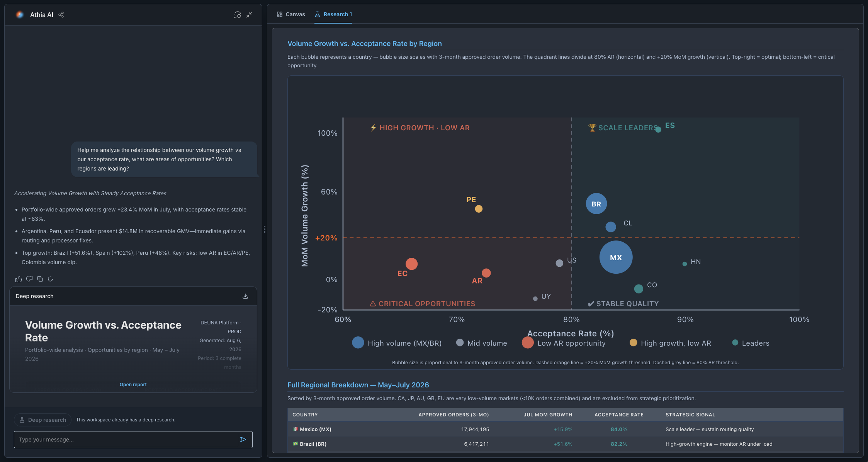Toggle the Leaders legend series
The width and height of the screenshot is (868, 462).
751,343
